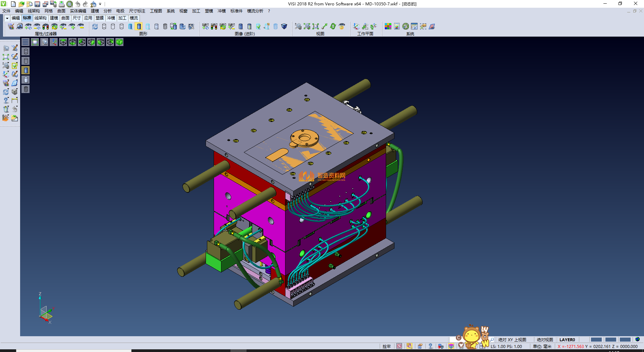Switch to the 线架构 toolbar tab
Screen dimensions: 644x352
40,18
